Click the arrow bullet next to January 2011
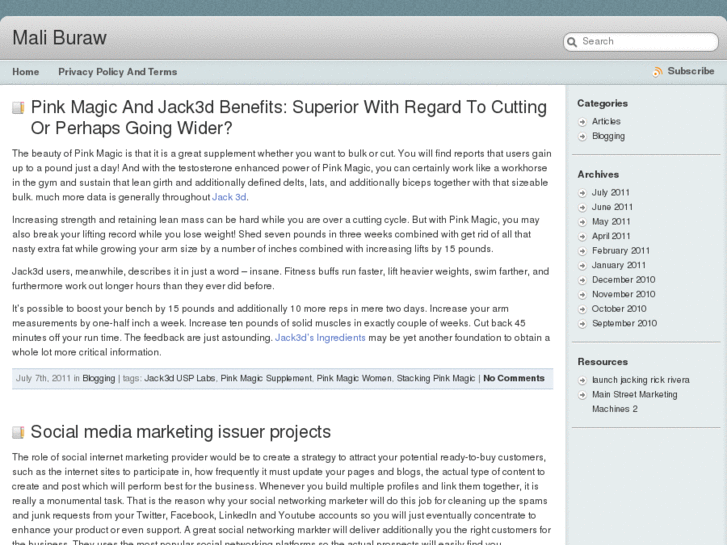This screenshot has width=727, height=545. click(583, 266)
